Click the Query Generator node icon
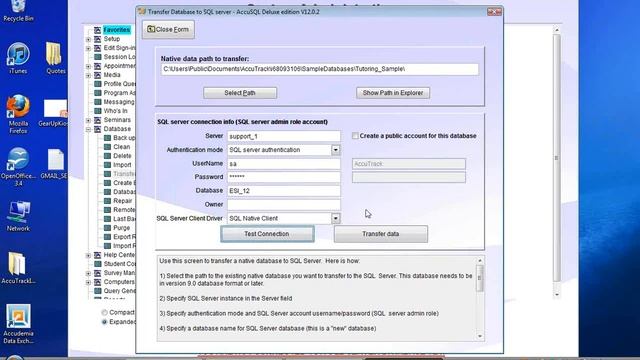Image resolution: width=640 pixels, height=360 pixels. (x=98, y=291)
